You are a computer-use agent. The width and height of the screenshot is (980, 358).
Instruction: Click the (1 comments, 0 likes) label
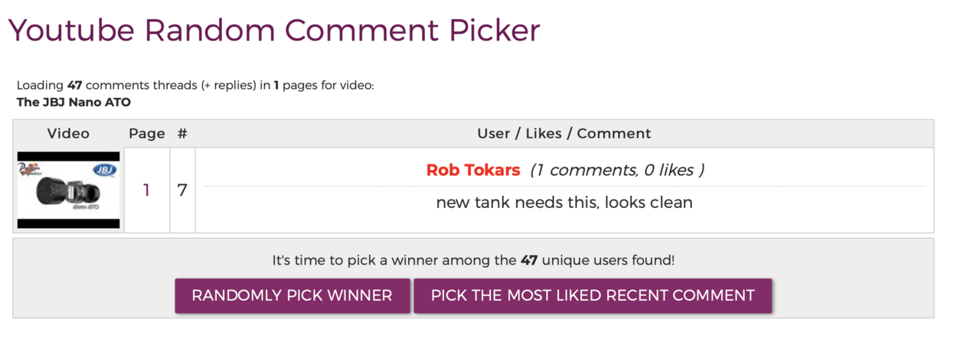click(617, 170)
